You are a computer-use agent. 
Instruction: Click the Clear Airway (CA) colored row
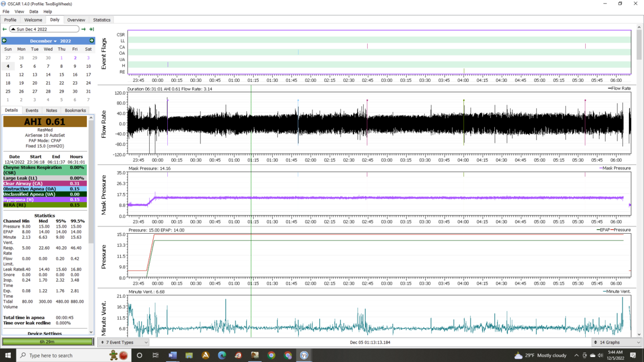coord(45,184)
